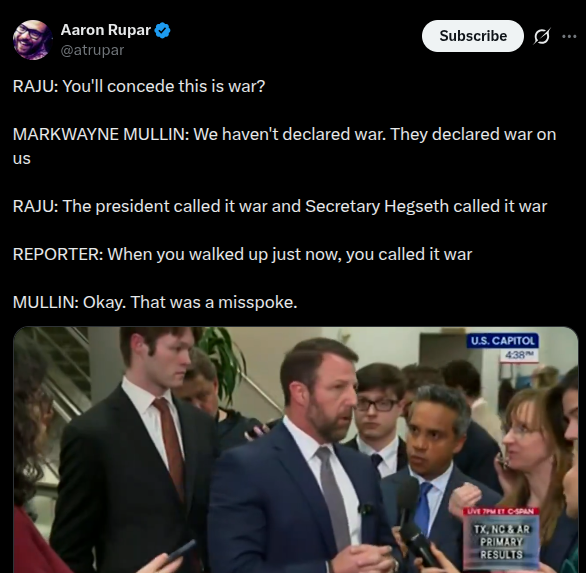The height and width of the screenshot is (573, 586).
Task: Click the blue verified checkmark badge
Action: coord(163,30)
